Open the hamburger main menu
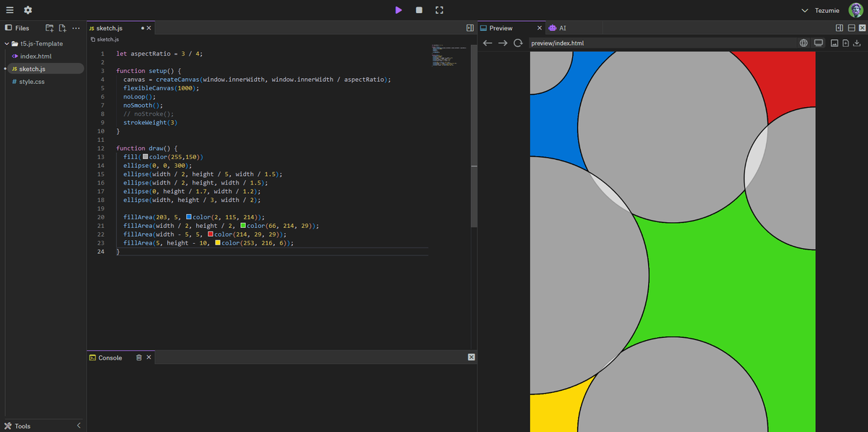 coord(10,10)
